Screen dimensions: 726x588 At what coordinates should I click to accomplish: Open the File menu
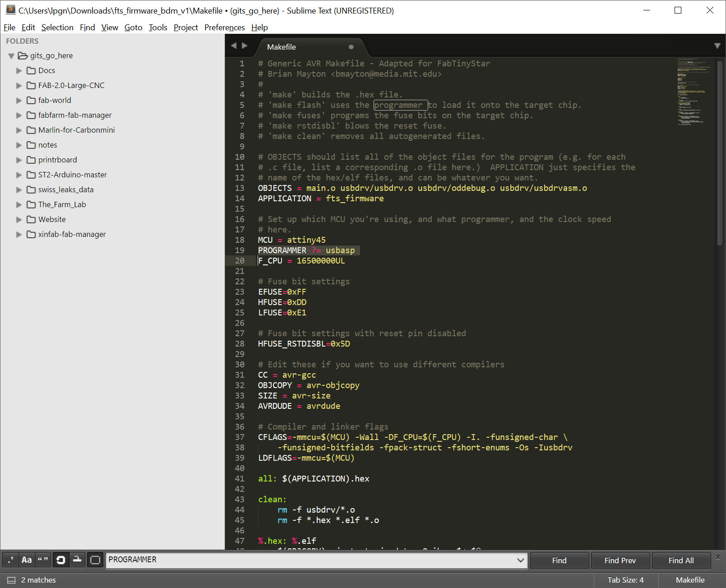pos(9,28)
